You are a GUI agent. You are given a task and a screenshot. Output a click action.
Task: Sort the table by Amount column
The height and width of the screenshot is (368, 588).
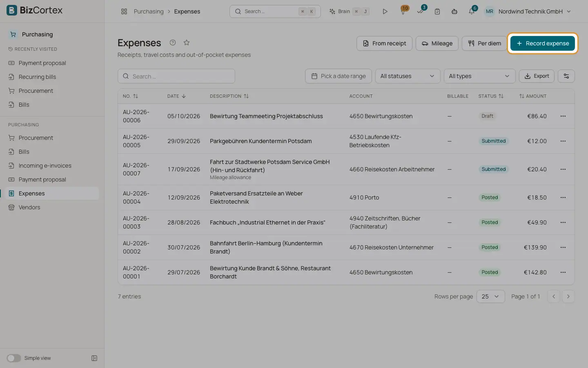tap(533, 96)
